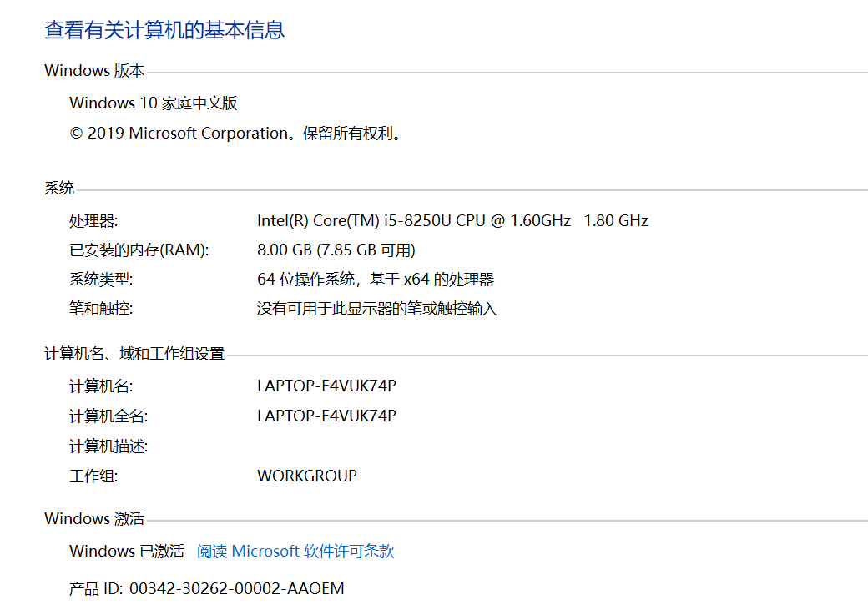The height and width of the screenshot is (605, 868).
Task: Click the 已安装的内存(RAM): label
Action: [x=139, y=250]
